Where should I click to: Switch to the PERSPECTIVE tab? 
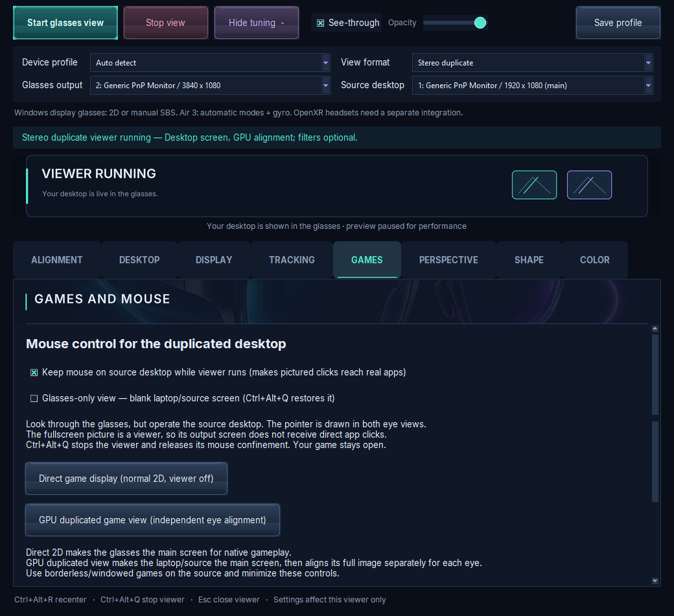click(448, 260)
